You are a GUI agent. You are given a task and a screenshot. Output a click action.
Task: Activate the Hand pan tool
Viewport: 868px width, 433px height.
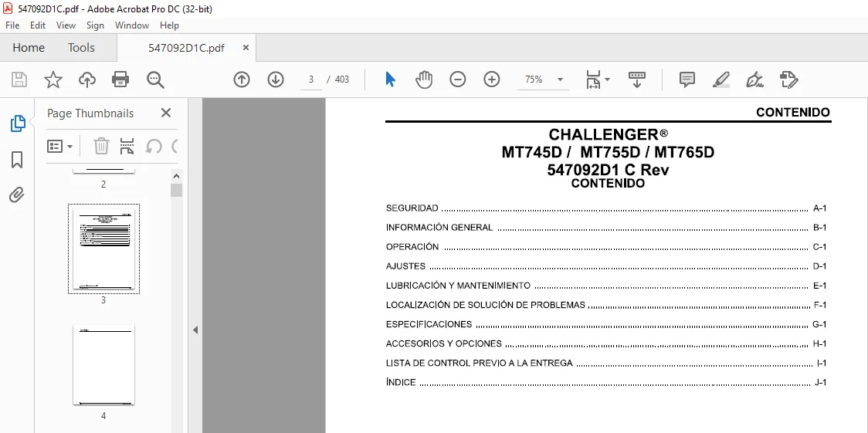(x=423, y=79)
